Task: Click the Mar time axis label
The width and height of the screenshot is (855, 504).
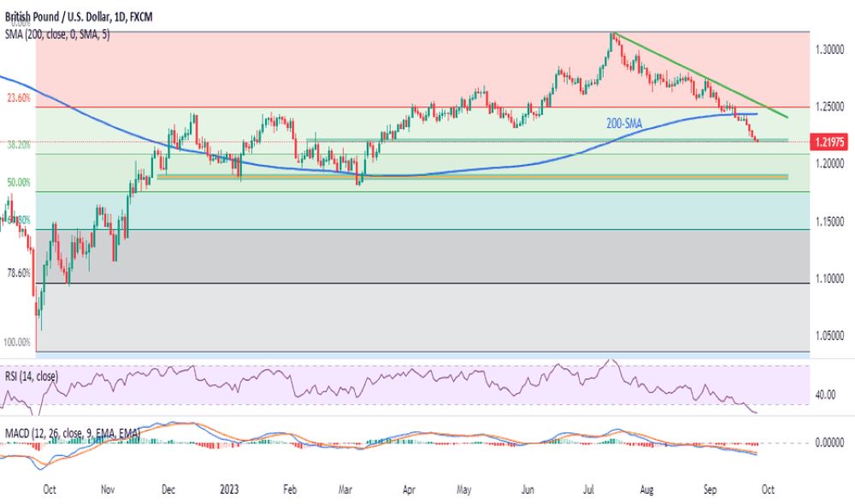Action: (345, 489)
